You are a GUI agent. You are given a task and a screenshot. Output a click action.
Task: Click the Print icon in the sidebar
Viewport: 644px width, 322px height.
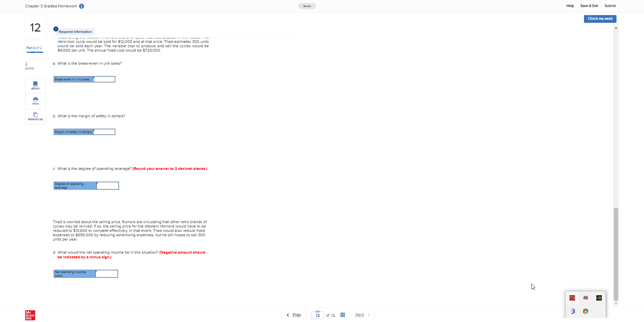click(35, 101)
